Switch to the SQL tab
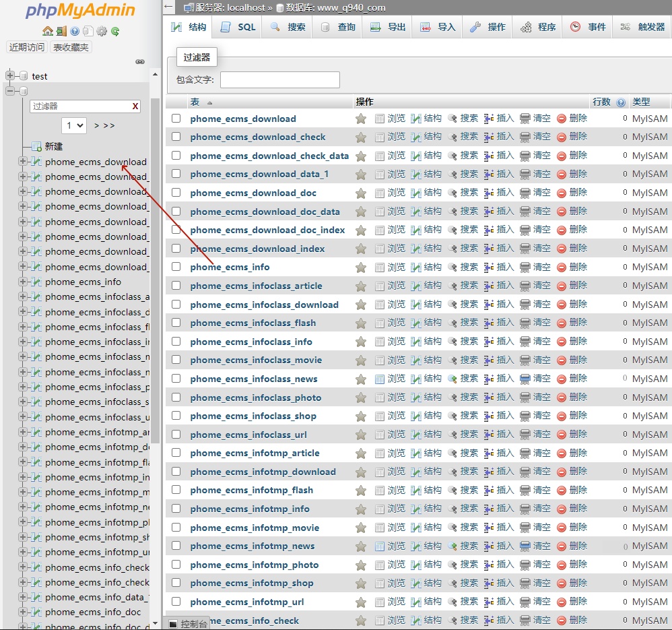 tap(238, 27)
